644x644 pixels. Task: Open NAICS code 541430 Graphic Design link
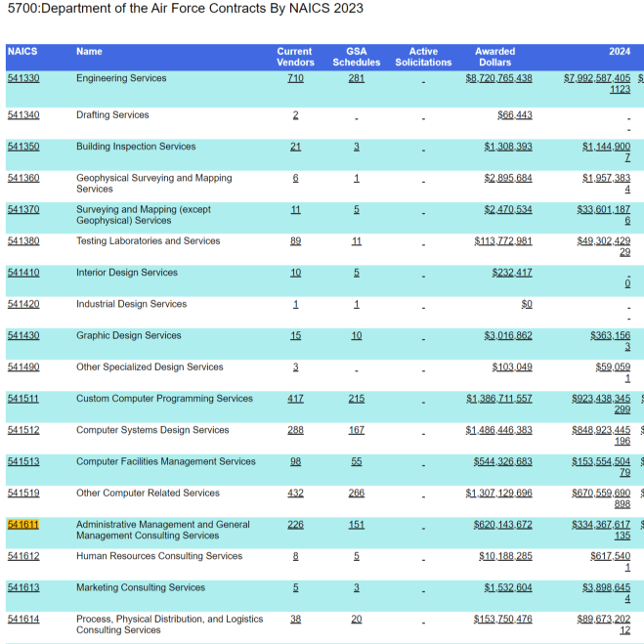click(x=23, y=335)
